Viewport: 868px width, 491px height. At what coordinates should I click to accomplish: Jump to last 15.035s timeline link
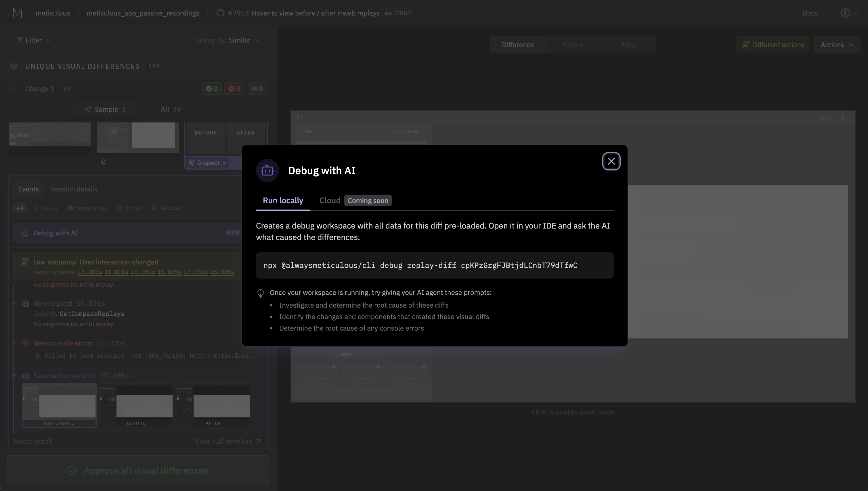click(x=222, y=272)
